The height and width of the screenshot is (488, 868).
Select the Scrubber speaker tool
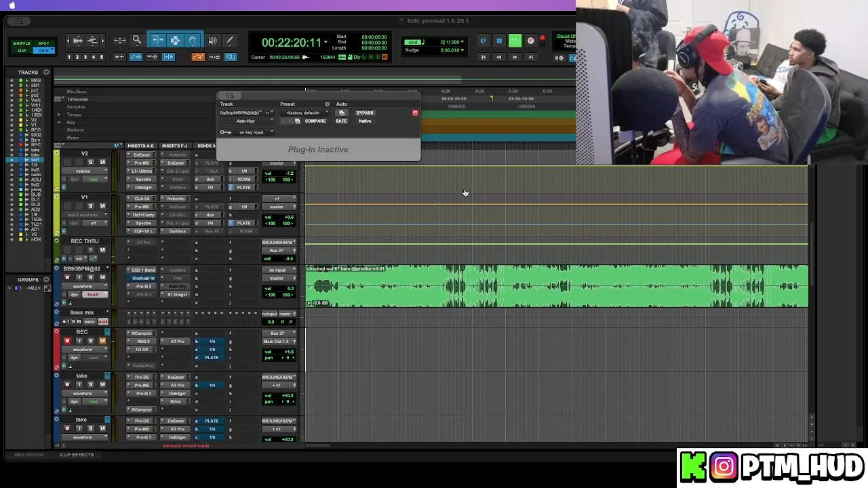tap(212, 41)
